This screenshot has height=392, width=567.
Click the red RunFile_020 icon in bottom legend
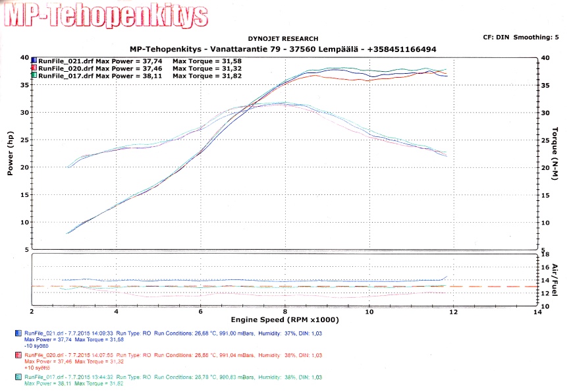[x=18, y=354]
